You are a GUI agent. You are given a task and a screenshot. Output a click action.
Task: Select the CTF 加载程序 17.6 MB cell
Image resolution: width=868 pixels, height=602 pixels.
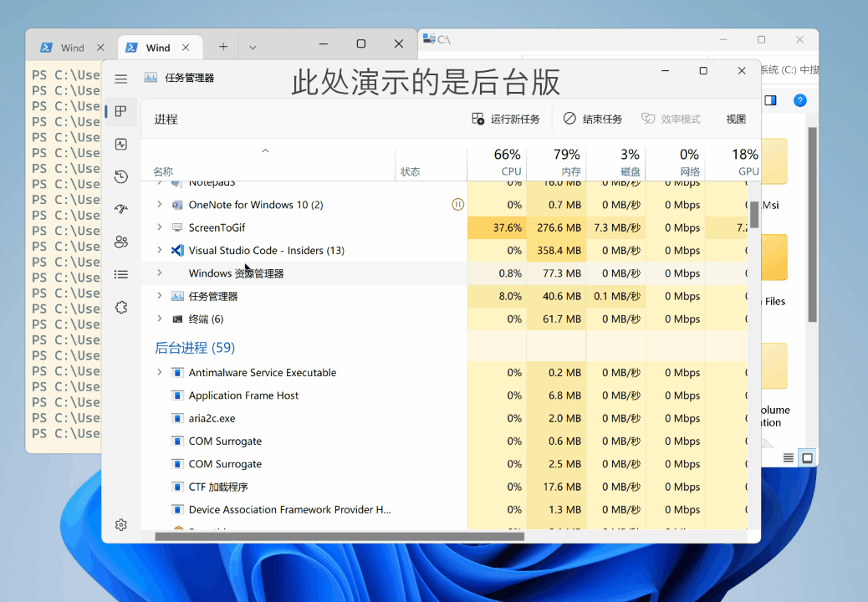pos(556,487)
